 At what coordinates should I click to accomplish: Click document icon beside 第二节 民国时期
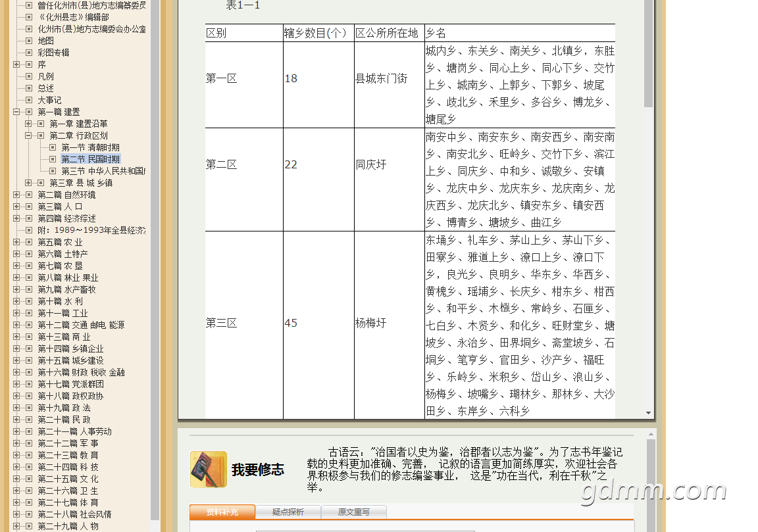click(53, 159)
